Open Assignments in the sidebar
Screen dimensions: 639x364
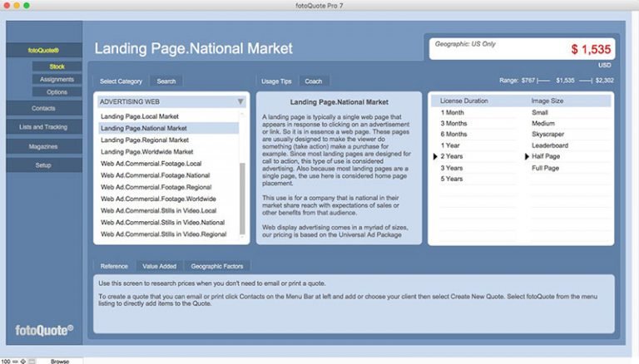tap(57, 80)
